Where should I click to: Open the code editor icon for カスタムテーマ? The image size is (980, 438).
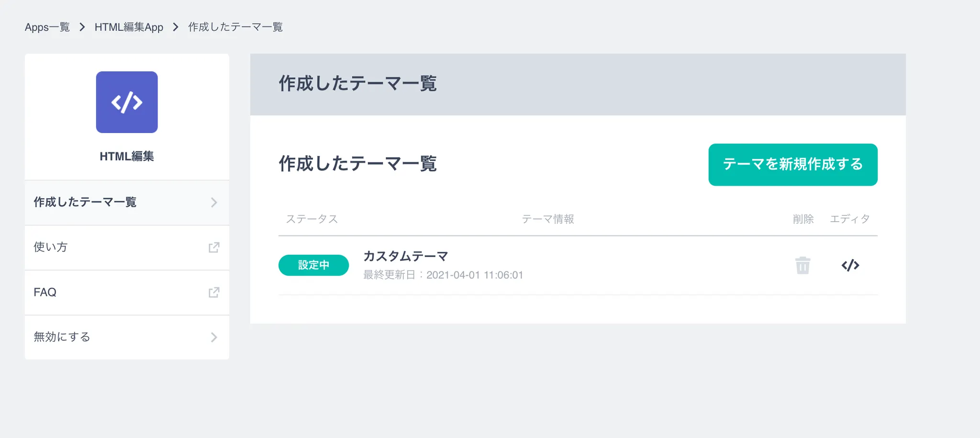[850, 265]
